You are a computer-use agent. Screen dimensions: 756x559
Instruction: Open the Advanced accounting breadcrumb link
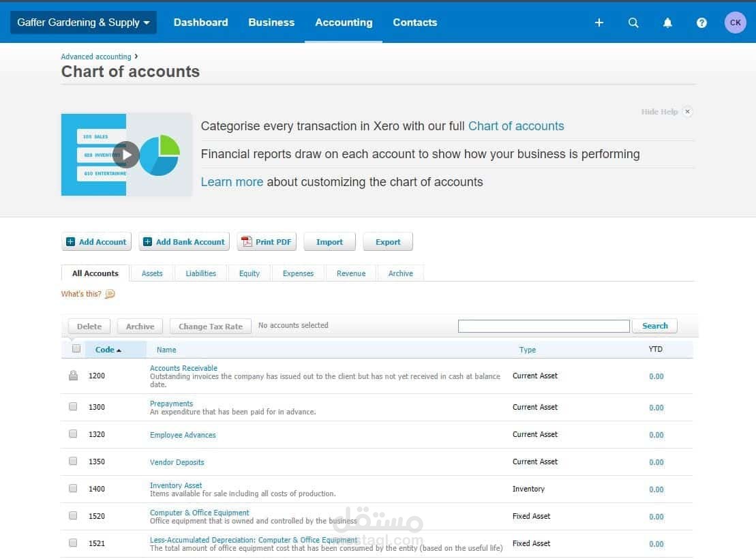[96, 57]
